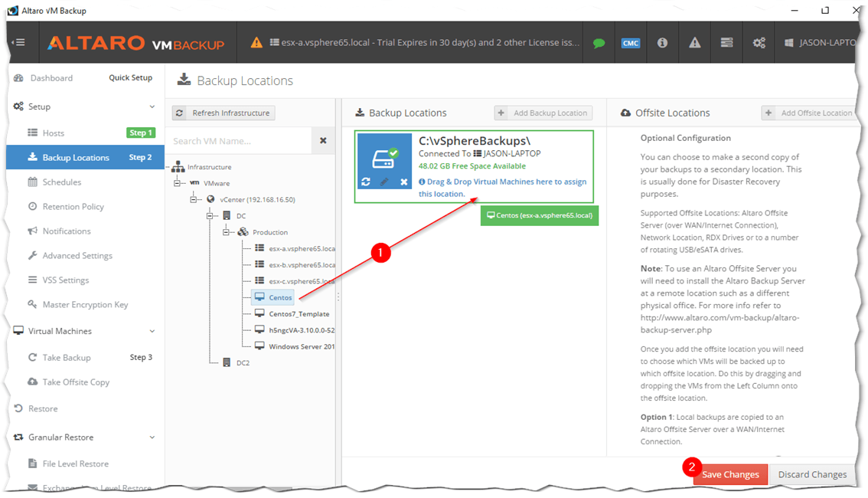Open the settings gears icon in header

click(x=759, y=43)
